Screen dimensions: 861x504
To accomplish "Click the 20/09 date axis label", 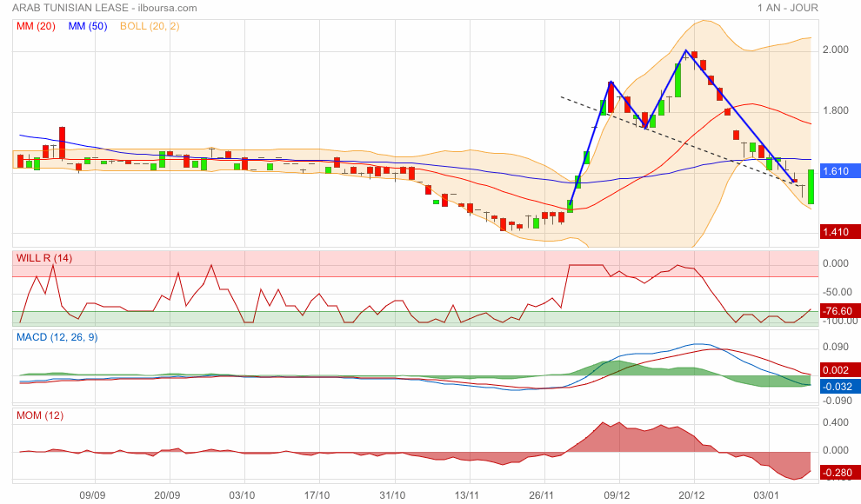I will [167, 495].
